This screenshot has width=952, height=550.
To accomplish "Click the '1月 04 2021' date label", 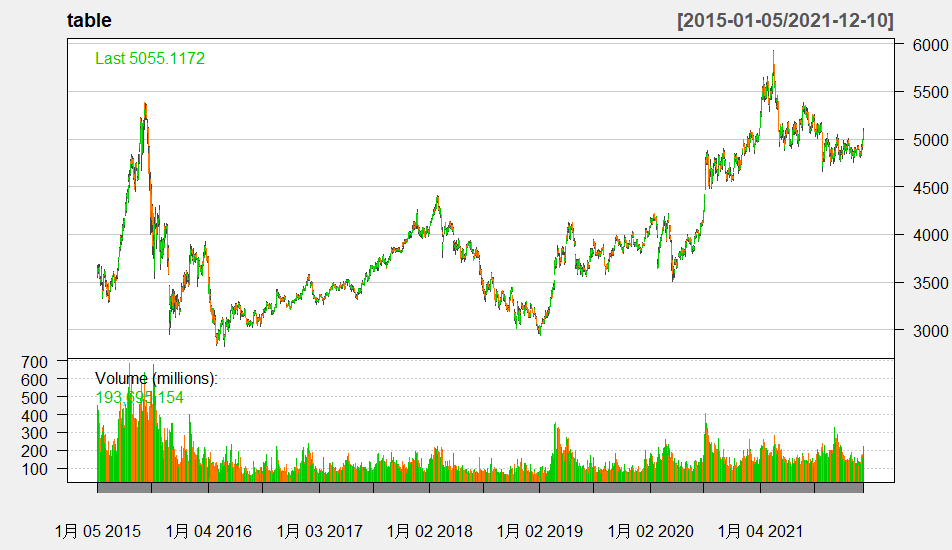I will point(760,531).
